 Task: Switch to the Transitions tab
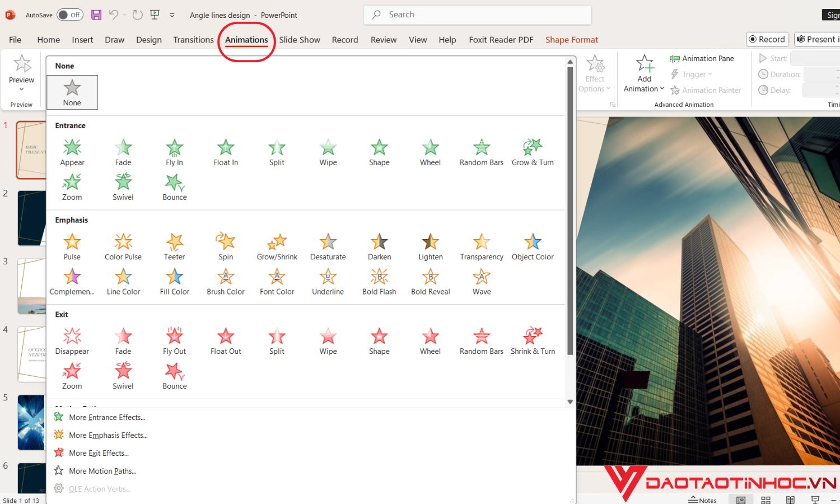(x=193, y=39)
